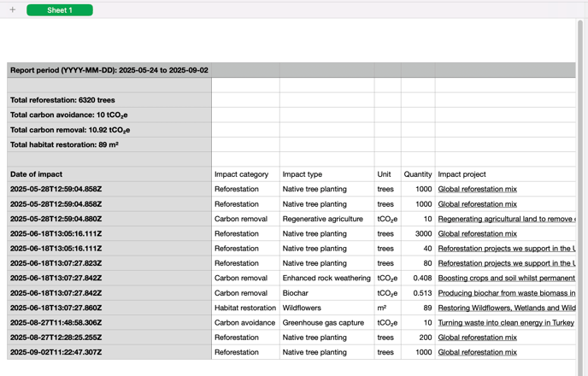Select the quantity cell 40
Viewport: 588px width, 376px height.
click(x=418, y=249)
